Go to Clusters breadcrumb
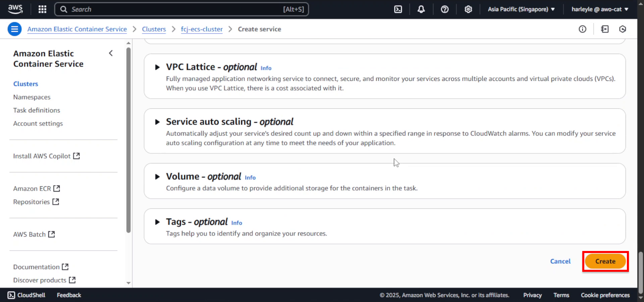This screenshot has height=302, width=644. pyautogui.click(x=154, y=29)
